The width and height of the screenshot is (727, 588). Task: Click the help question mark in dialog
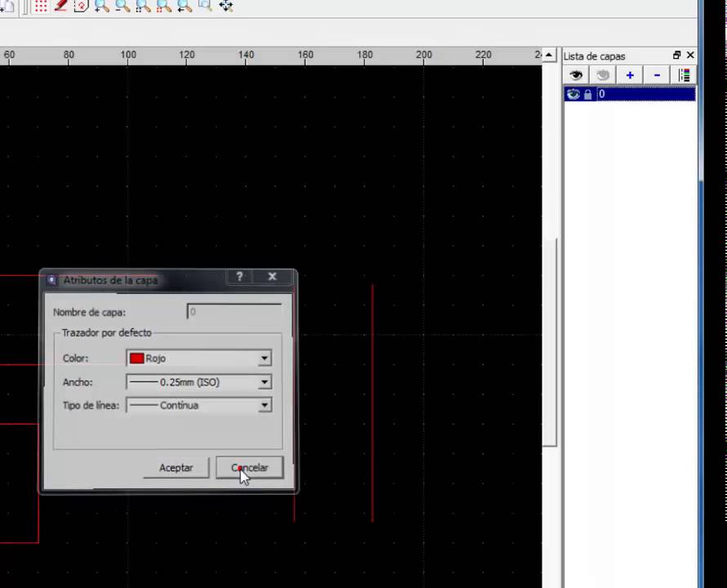click(x=239, y=276)
